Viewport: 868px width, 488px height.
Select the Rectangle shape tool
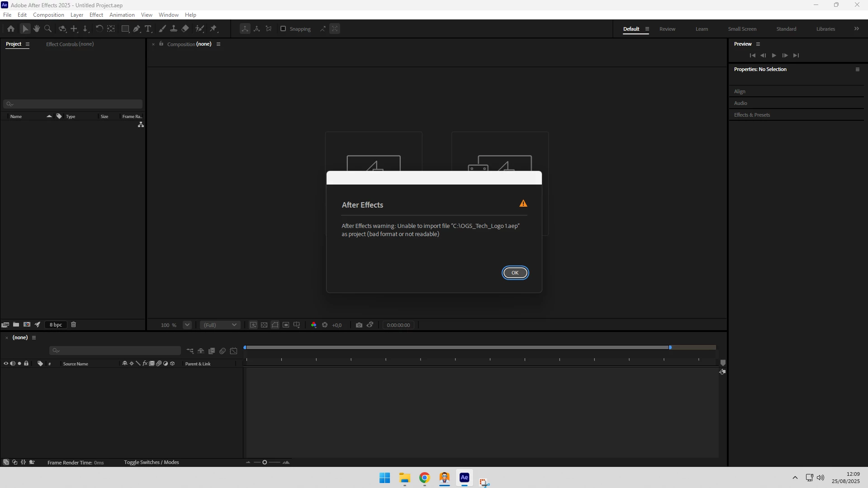tap(125, 29)
